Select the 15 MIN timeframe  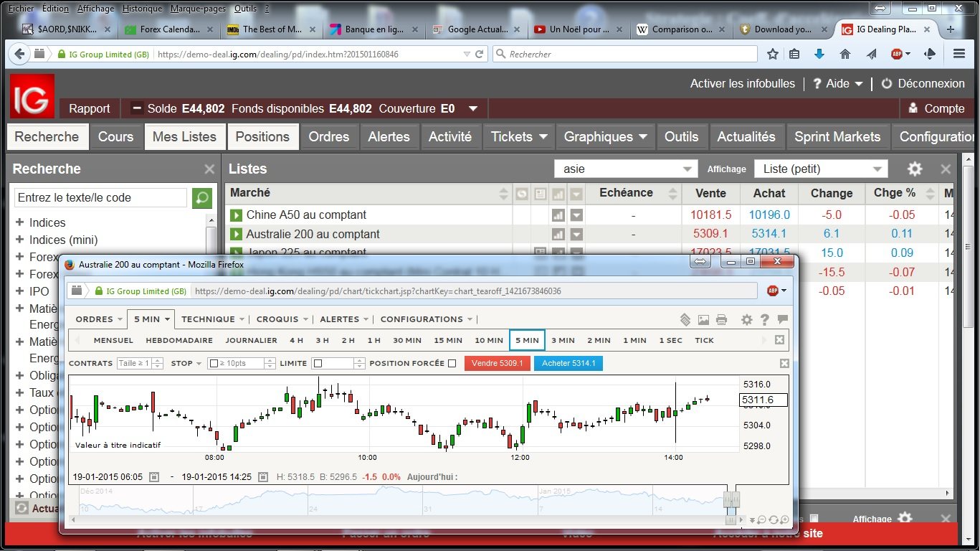[448, 340]
